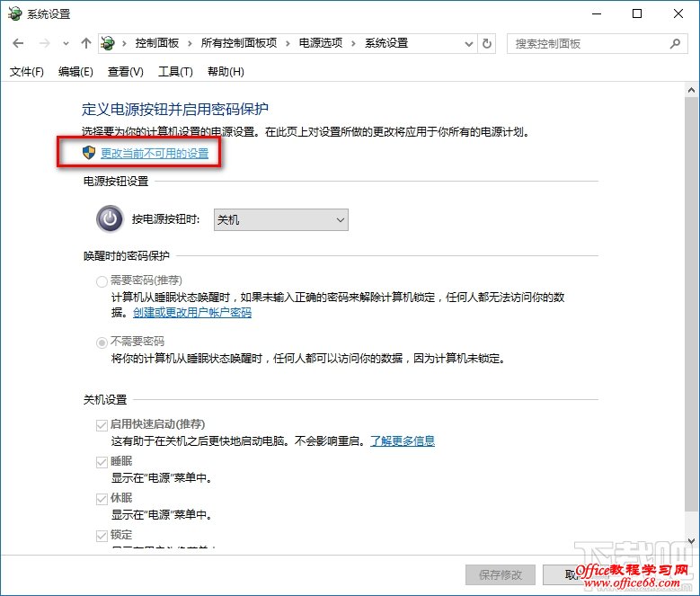Click the back navigation arrow
The image size is (700, 596).
18,43
